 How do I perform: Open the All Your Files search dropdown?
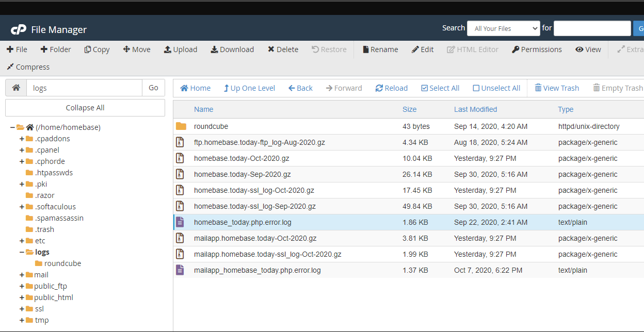[x=503, y=28]
